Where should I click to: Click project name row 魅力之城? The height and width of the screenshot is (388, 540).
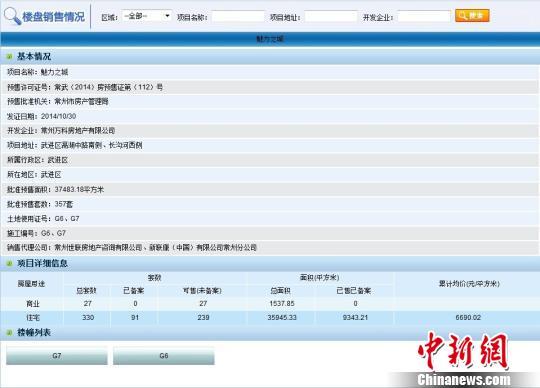pyautogui.click(x=270, y=72)
